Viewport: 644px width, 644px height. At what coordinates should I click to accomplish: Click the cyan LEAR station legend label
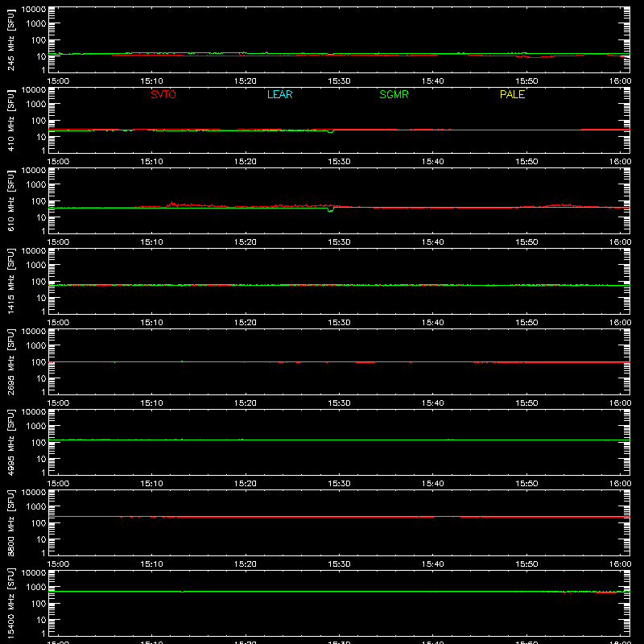[x=279, y=94]
